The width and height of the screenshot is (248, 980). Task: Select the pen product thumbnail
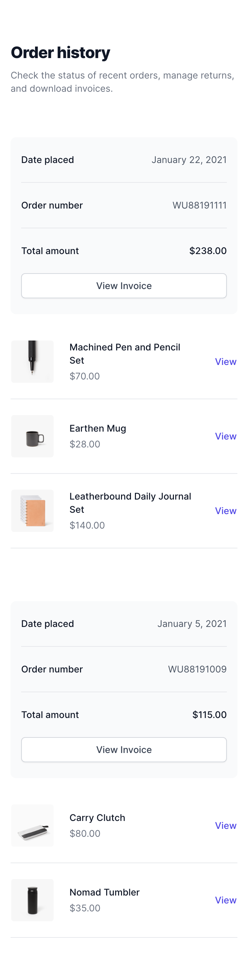click(x=32, y=361)
